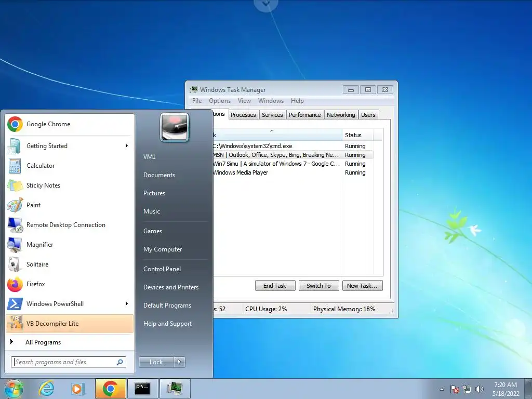Open the Remote Desktop Connection icon

tap(15, 225)
